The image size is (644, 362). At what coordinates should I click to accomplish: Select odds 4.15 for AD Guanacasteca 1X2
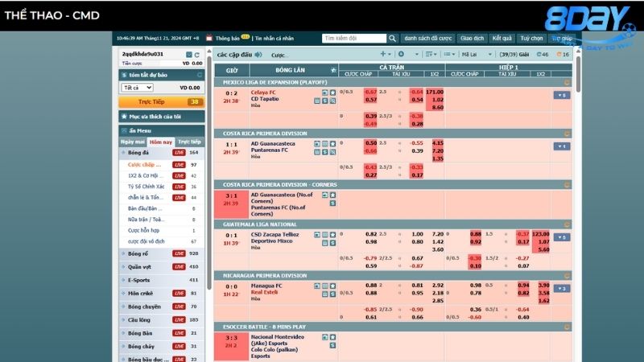tap(438, 143)
